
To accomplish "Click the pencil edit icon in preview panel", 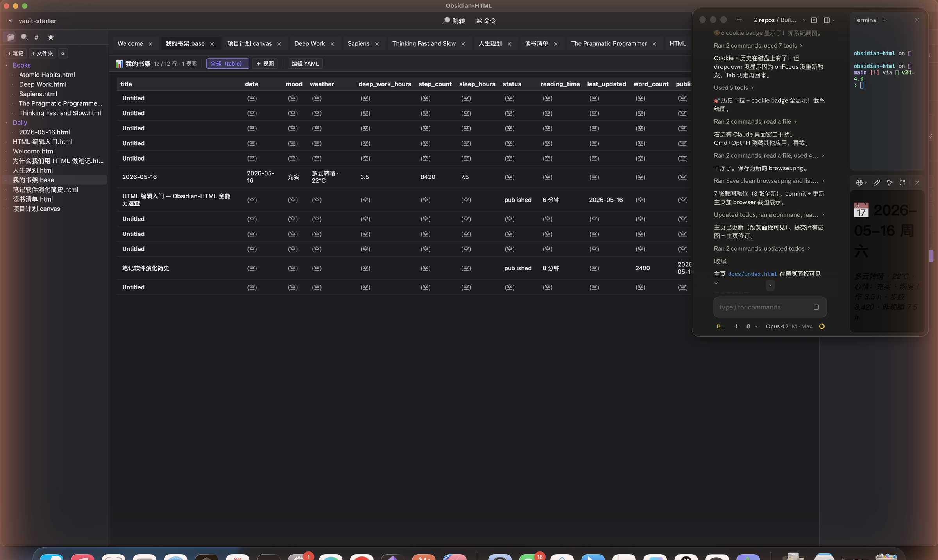I will 877,183.
